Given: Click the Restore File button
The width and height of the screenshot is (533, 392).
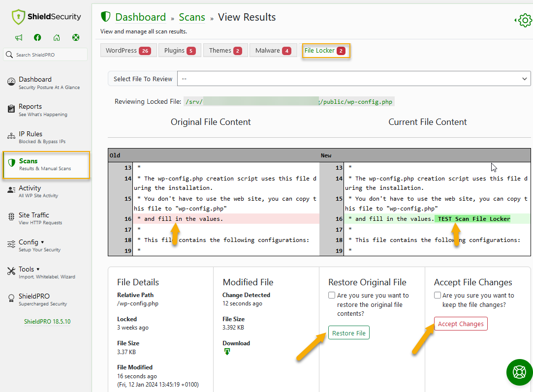Looking at the screenshot, I should [x=349, y=333].
